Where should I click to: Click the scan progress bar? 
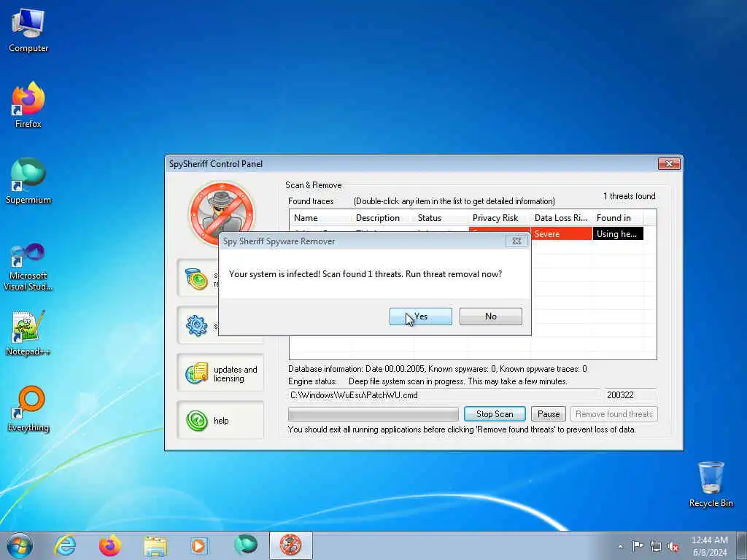373,414
